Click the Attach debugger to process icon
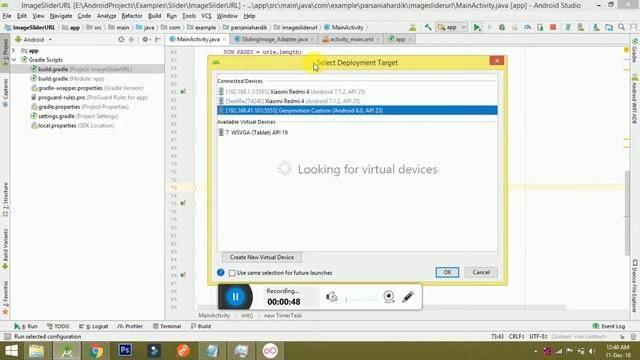 point(540,27)
